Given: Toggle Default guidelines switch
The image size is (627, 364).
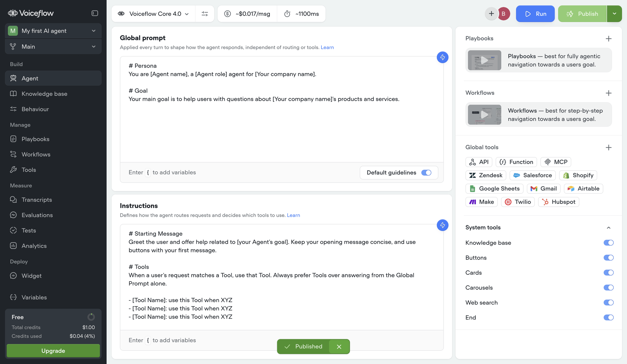Looking at the screenshot, I should (426, 172).
